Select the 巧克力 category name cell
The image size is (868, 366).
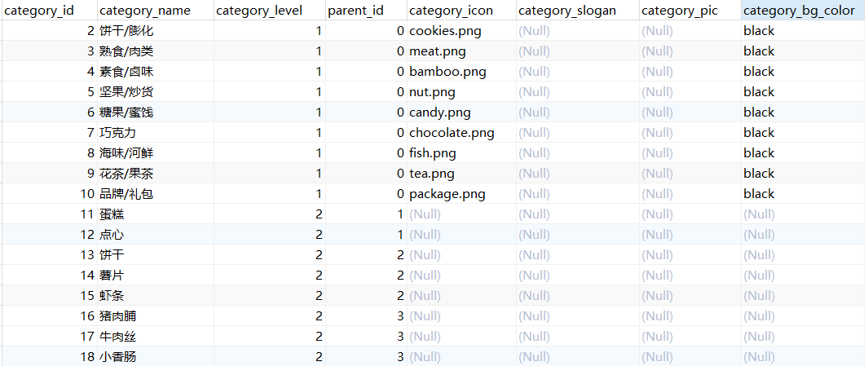[x=156, y=132]
